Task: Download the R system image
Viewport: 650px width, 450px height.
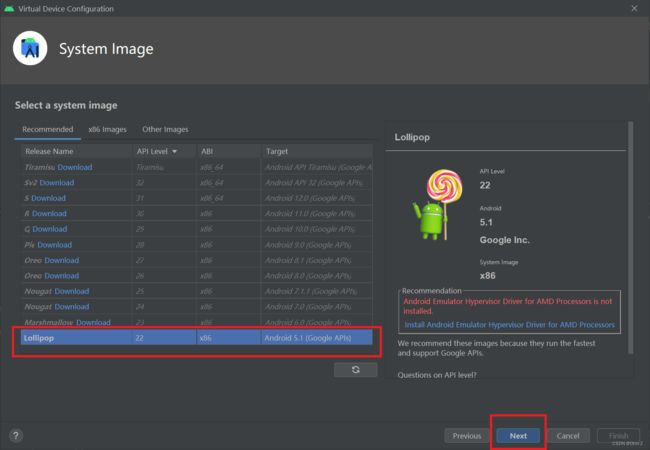Action: pos(49,214)
